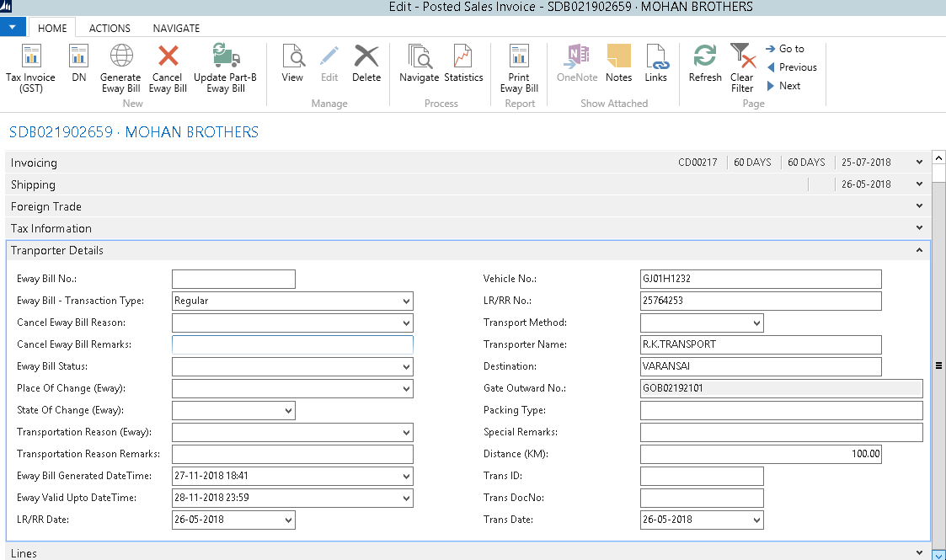
Task: Open the Notes attachment icon
Action: [618, 57]
